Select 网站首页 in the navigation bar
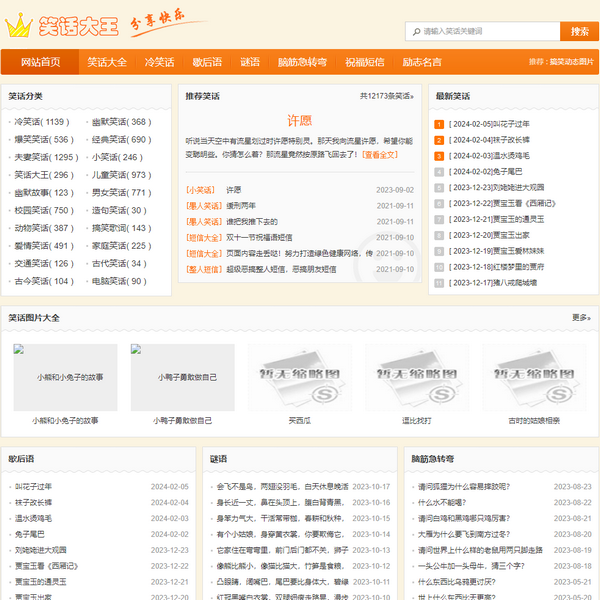This screenshot has width=600, height=600. (x=40, y=62)
